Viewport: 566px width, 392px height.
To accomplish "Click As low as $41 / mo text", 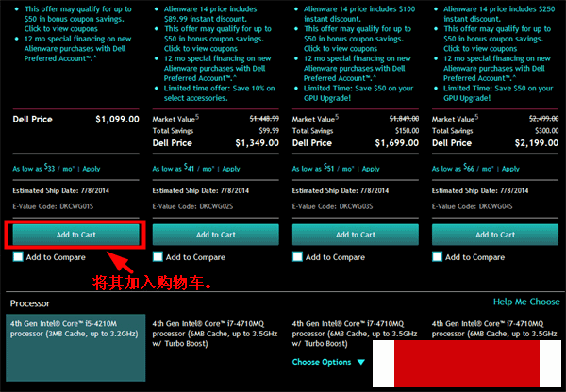I will tap(183, 168).
